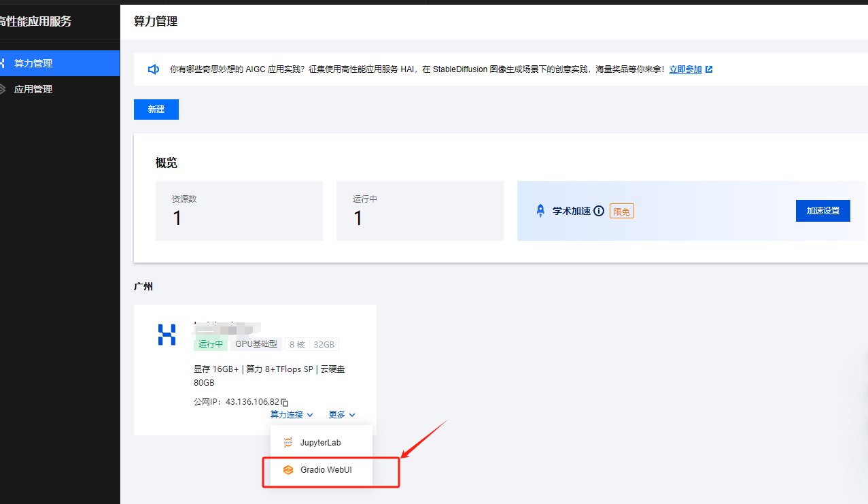Click the public IP 43.136.106.82
Viewport: 868px width, 504px height.
[252, 402]
